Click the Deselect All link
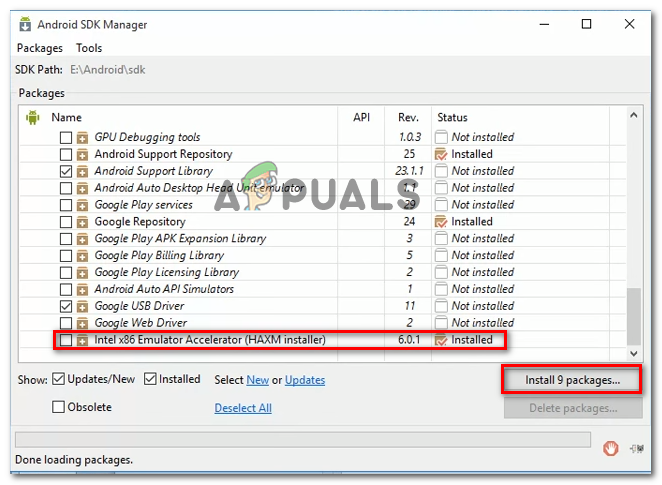The height and width of the screenshot is (485, 662). click(x=243, y=408)
